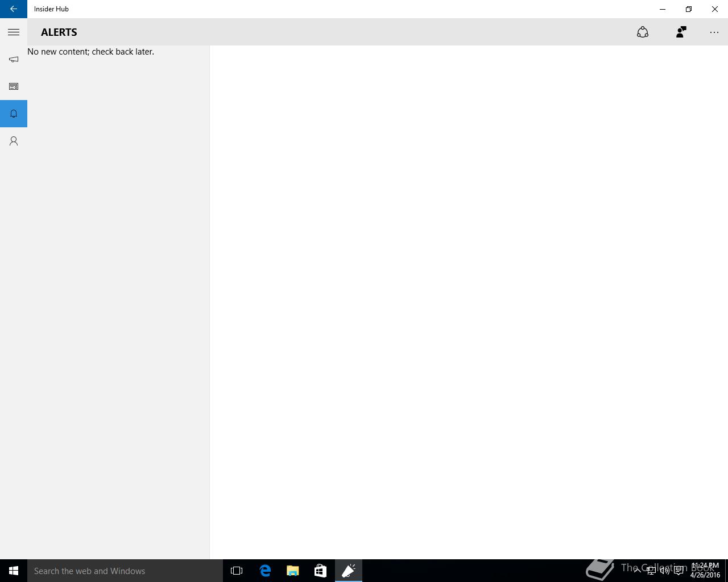Click the Insider Hub taskbar icon

(x=349, y=571)
